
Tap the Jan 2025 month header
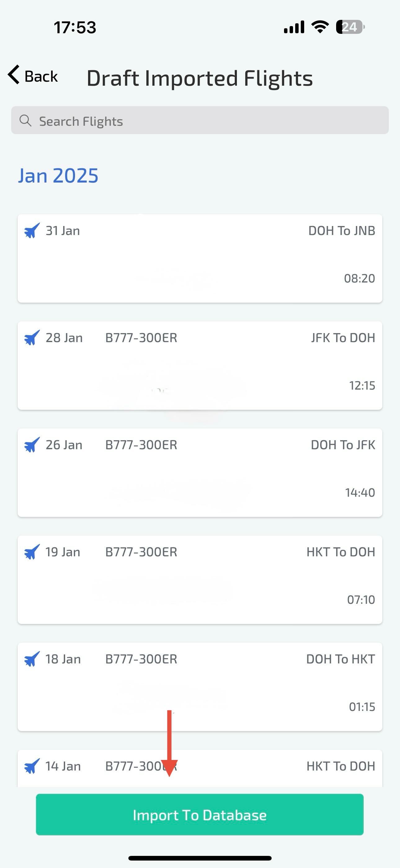click(58, 176)
